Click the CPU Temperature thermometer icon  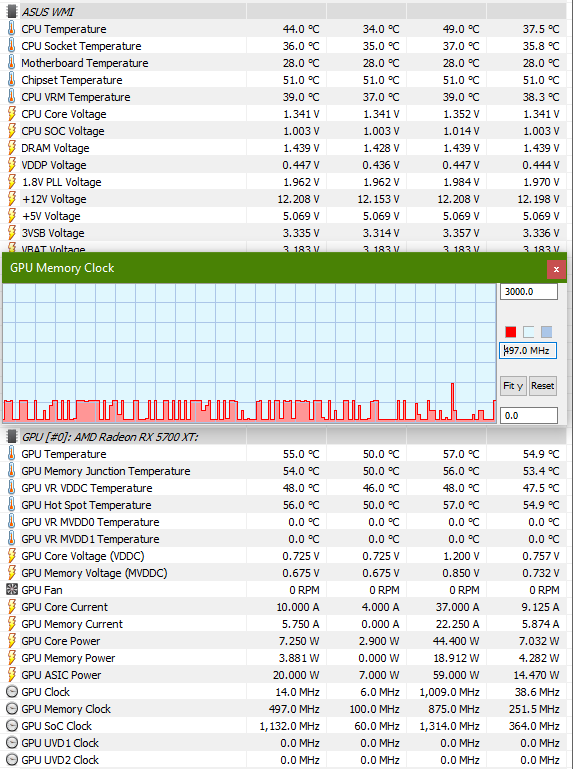click(x=12, y=29)
